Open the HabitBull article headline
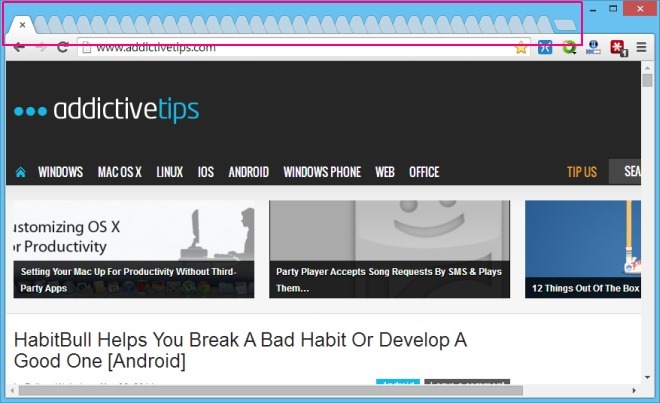The image size is (660, 403). [x=240, y=350]
